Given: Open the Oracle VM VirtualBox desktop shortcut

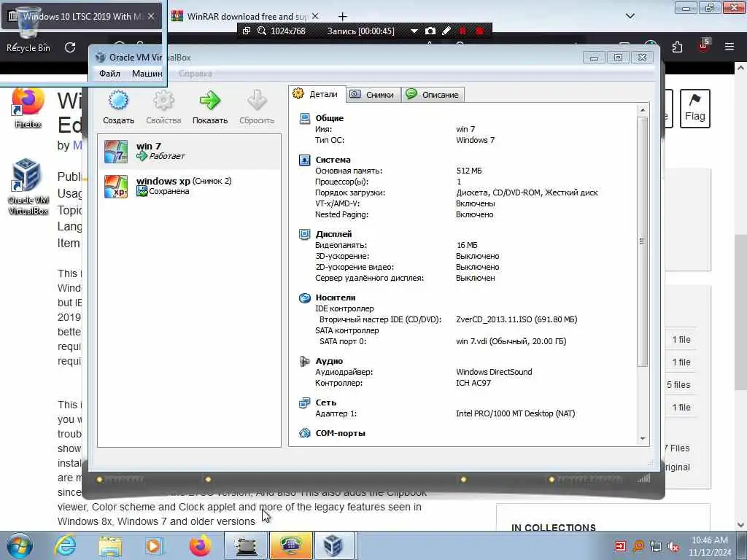Looking at the screenshot, I should 28,187.
